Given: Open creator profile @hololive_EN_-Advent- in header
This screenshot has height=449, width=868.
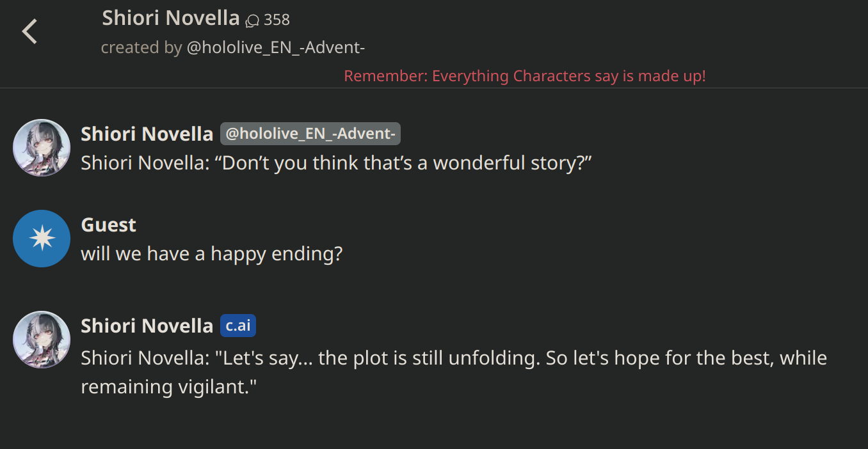Looking at the screenshot, I should point(275,48).
